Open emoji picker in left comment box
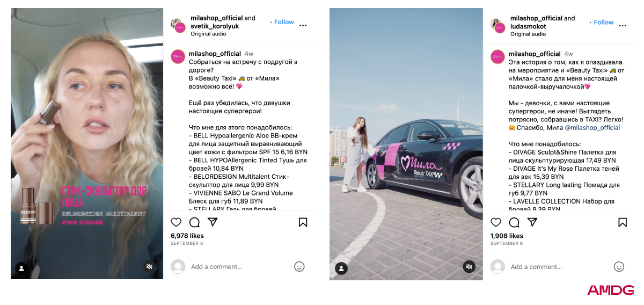Image resolution: width=644 pixels, height=305 pixels. [x=299, y=266]
